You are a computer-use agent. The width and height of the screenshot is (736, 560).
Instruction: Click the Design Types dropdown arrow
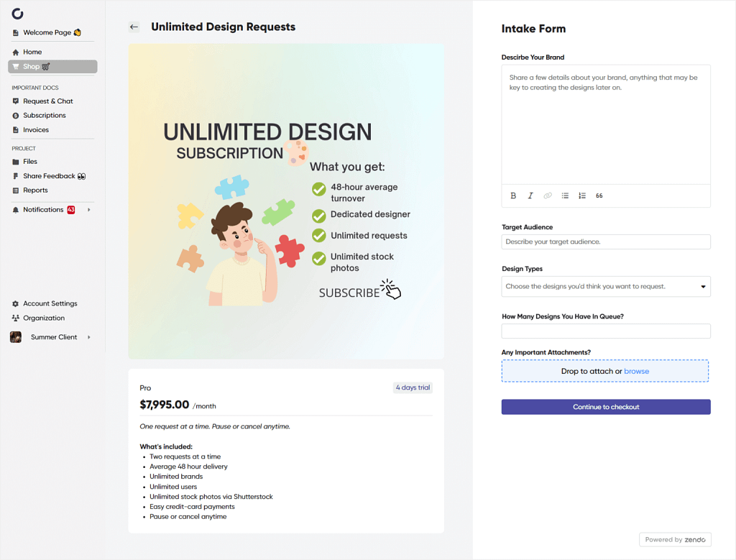click(703, 287)
